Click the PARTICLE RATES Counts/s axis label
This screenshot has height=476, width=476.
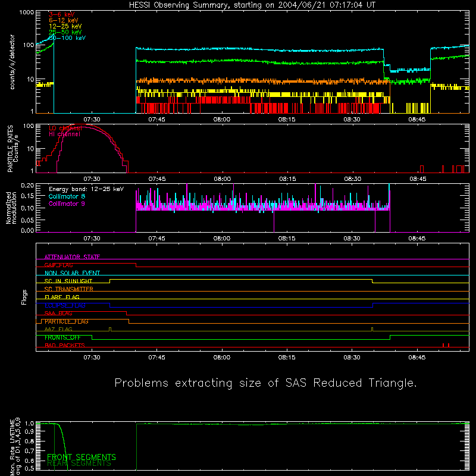tap(12, 149)
